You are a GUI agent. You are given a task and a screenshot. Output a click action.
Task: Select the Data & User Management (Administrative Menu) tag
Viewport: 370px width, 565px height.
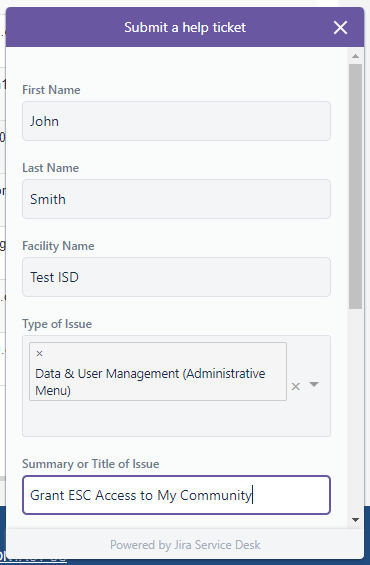[158, 372]
